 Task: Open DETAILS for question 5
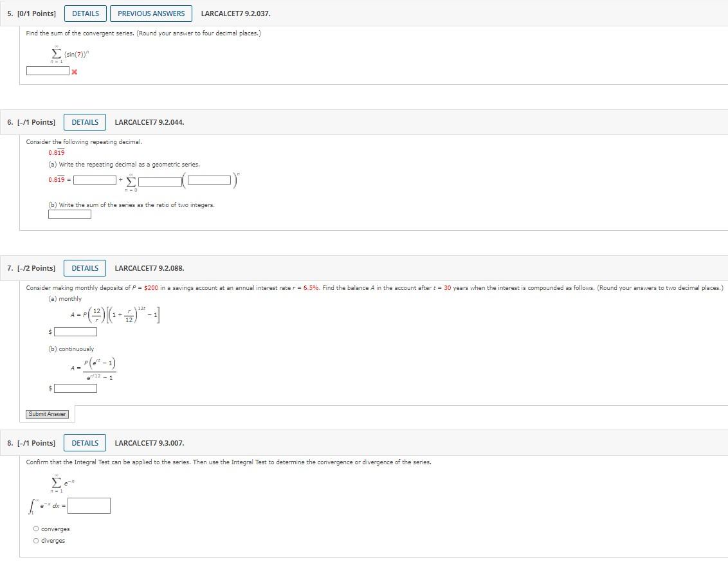coord(86,14)
